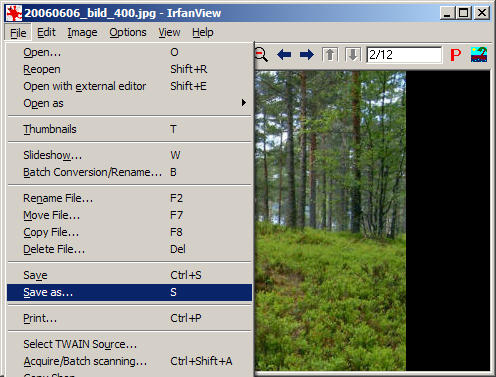Click the up arrow toolbar icon

tap(330, 55)
